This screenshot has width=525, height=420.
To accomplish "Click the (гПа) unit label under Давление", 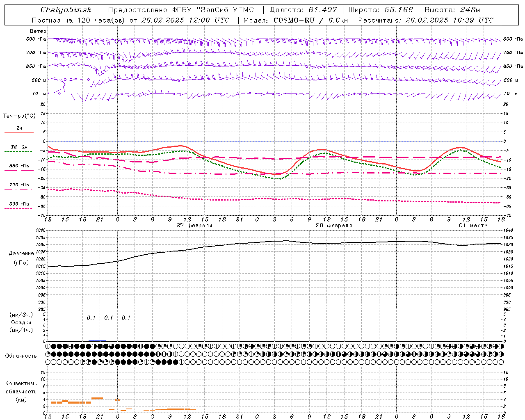I will click(21, 263).
